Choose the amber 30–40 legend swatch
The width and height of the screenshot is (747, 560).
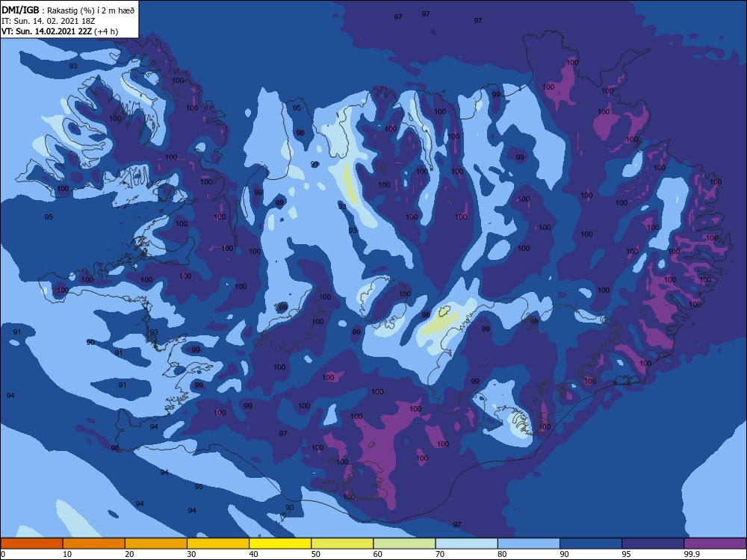click(x=218, y=544)
